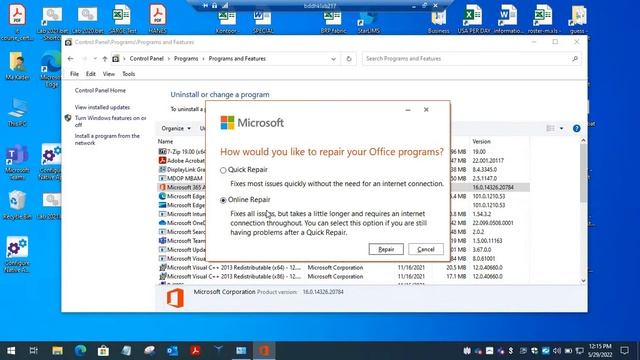The width and height of the screenshot is (640, 360).
Task: Select the Quick Repair radio button
Action: (x=223, y=170)
